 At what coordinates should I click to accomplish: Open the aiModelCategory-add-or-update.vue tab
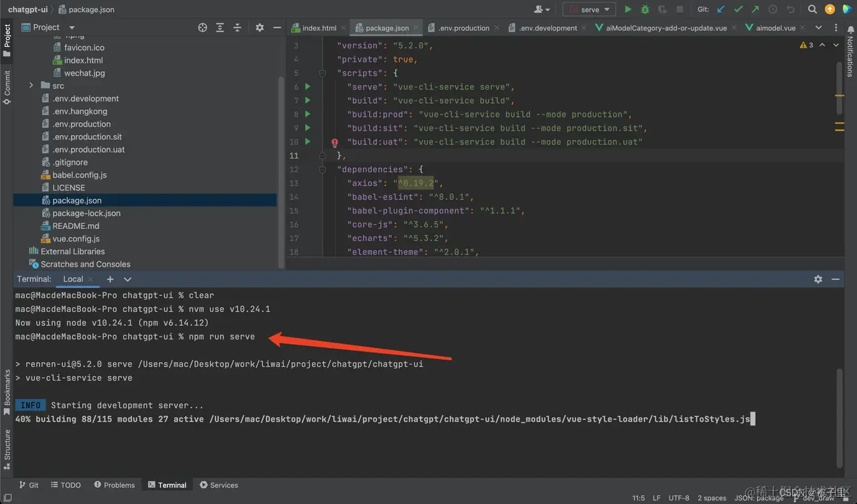(666, 28)
